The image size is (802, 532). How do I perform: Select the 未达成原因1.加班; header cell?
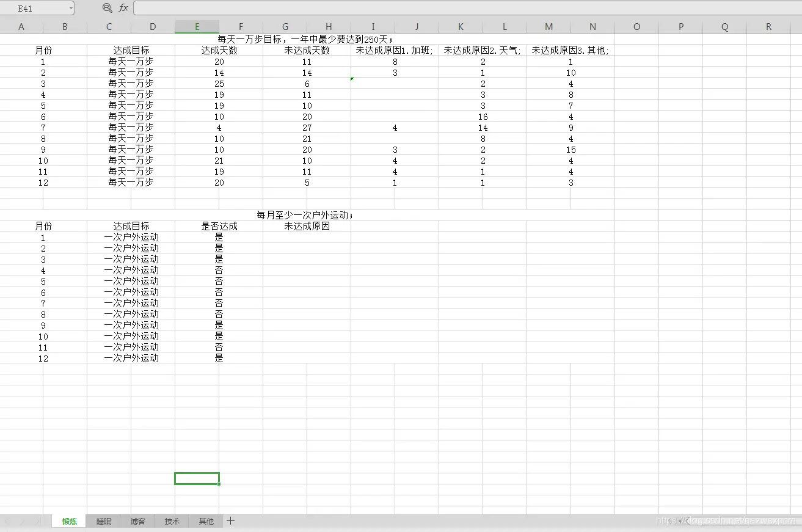pos(395,50)
